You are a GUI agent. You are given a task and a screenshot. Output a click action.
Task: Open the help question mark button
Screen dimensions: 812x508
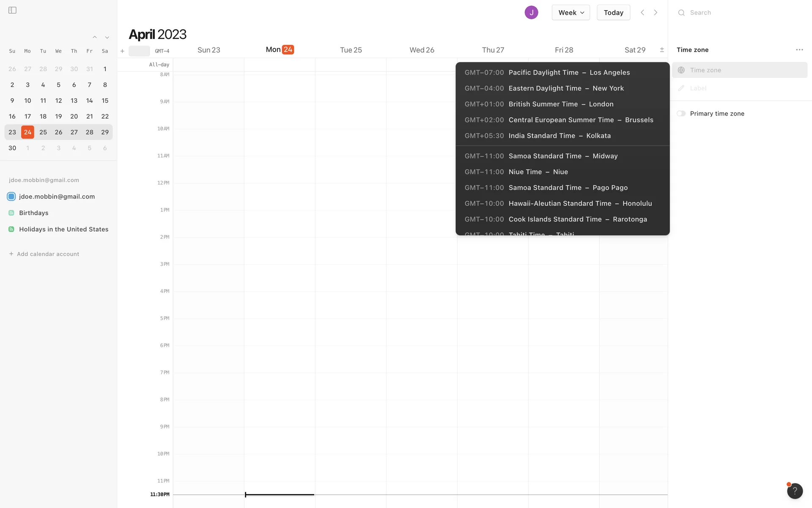[x=795, y=491]
